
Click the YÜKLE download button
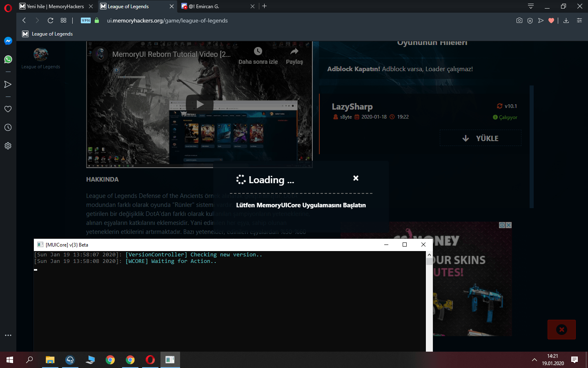481,138
